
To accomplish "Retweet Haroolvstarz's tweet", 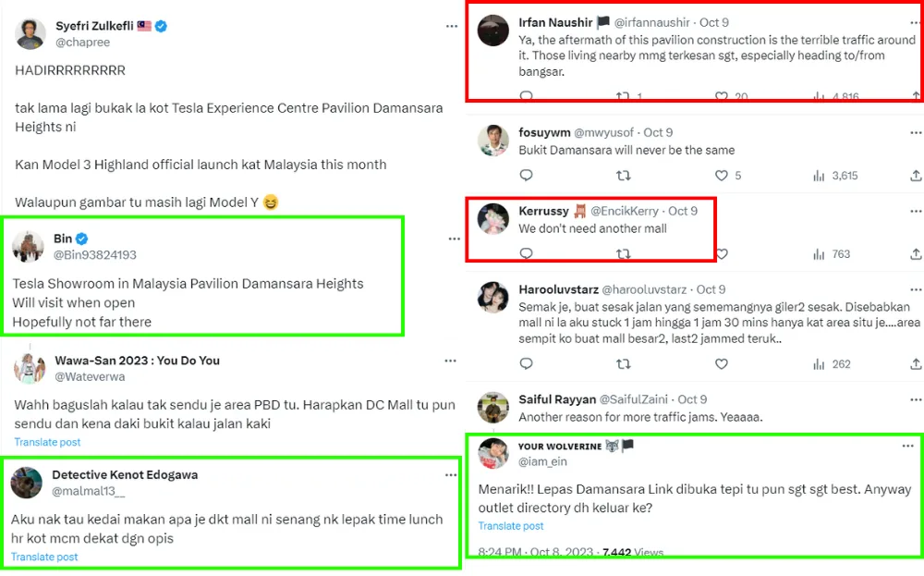I will tap(624, 364).
